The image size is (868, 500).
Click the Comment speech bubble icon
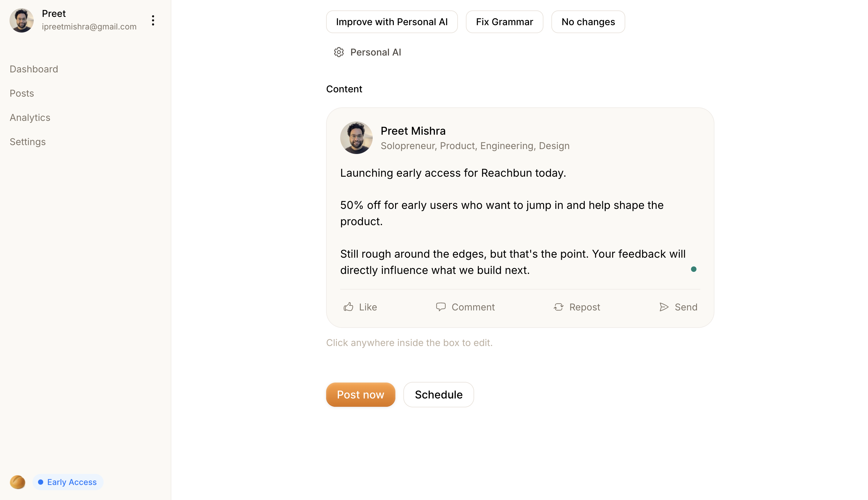pos(440,307)
